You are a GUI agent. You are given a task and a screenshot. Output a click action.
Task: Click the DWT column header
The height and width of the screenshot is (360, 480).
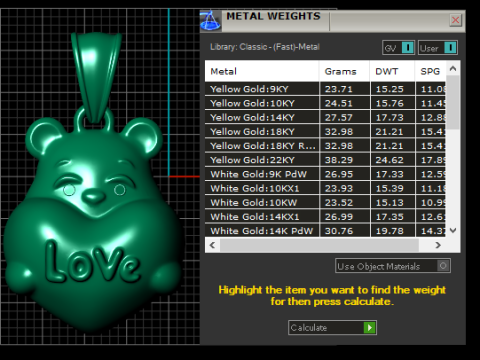(392, 71)
